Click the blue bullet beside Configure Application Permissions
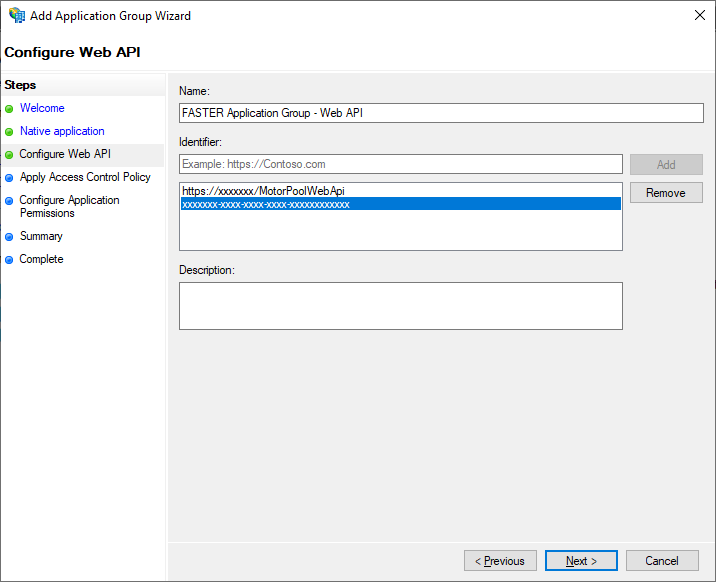 pos(9,201)
